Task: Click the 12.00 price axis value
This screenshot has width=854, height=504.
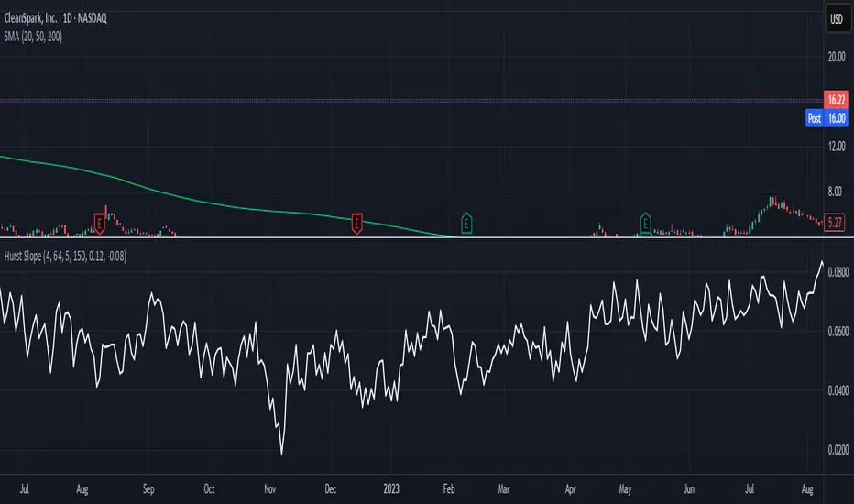Action: tap(837, 146)
